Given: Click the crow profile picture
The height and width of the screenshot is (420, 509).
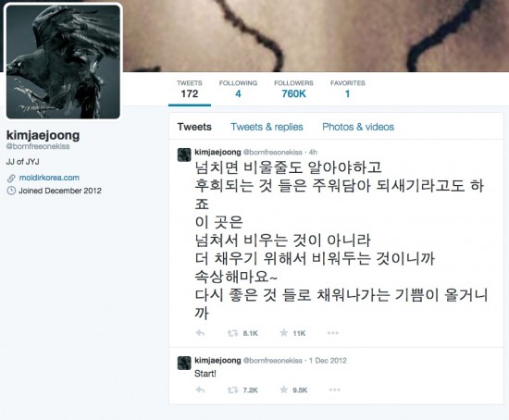Looking at the screenshot, I should 63,62.
